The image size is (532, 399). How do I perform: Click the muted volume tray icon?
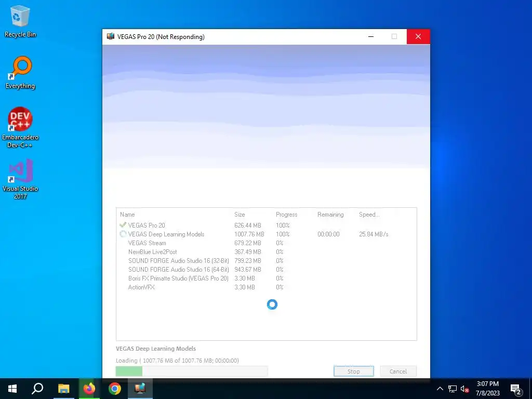465,389
